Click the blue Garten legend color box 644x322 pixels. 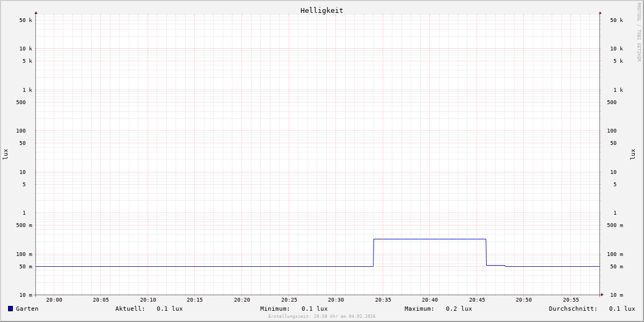point(10,309)
